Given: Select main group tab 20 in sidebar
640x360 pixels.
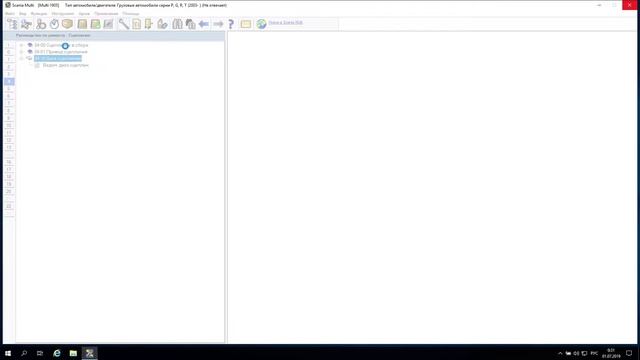Looking at the screenshot, I should click(9, 191).
